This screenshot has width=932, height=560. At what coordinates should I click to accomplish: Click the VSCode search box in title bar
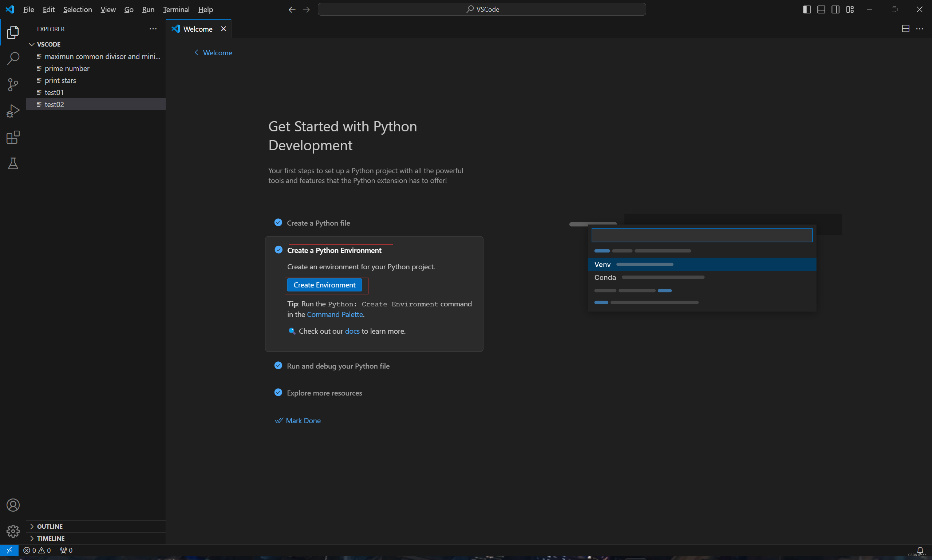pos(482,9)
